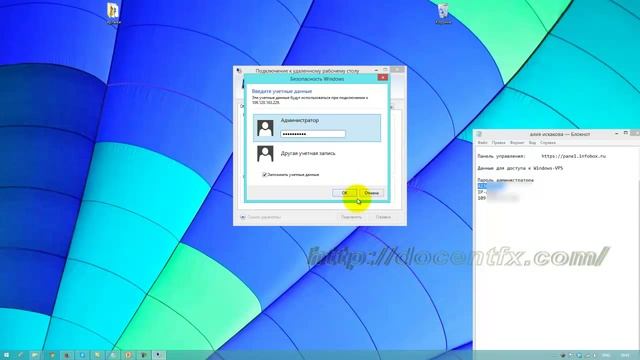Screen dimensions: 640x360
Task: Open File Explorer folder icon on taskbar
Action: [x=36, y=355]
